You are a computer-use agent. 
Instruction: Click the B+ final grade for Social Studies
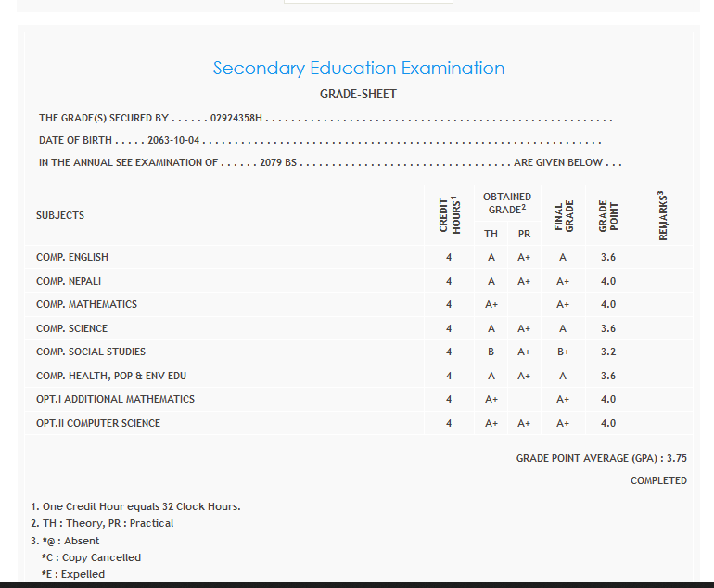(x=563, y=352)
